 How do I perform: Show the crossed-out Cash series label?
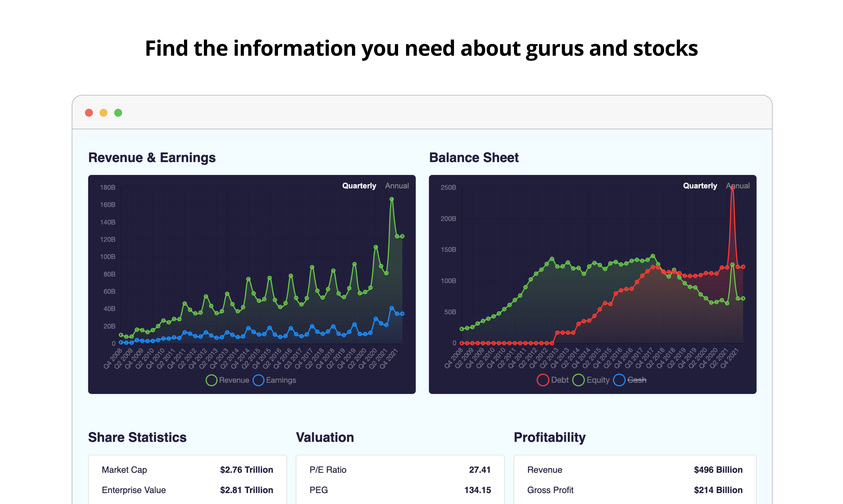point(637,380)
